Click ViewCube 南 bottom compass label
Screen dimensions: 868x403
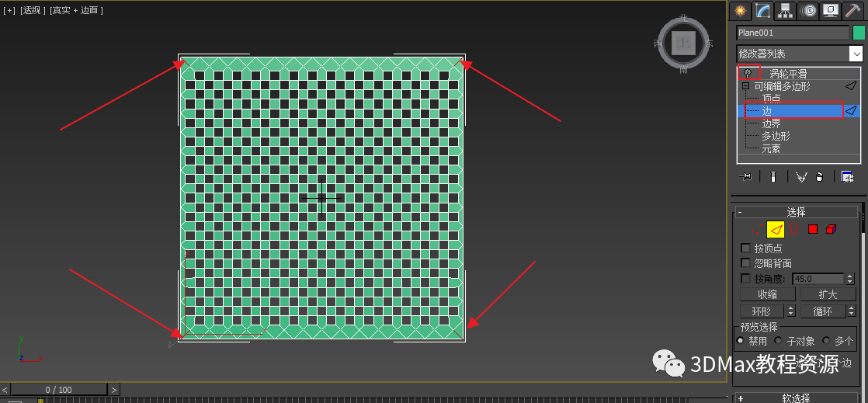click(x=684, y=69)
